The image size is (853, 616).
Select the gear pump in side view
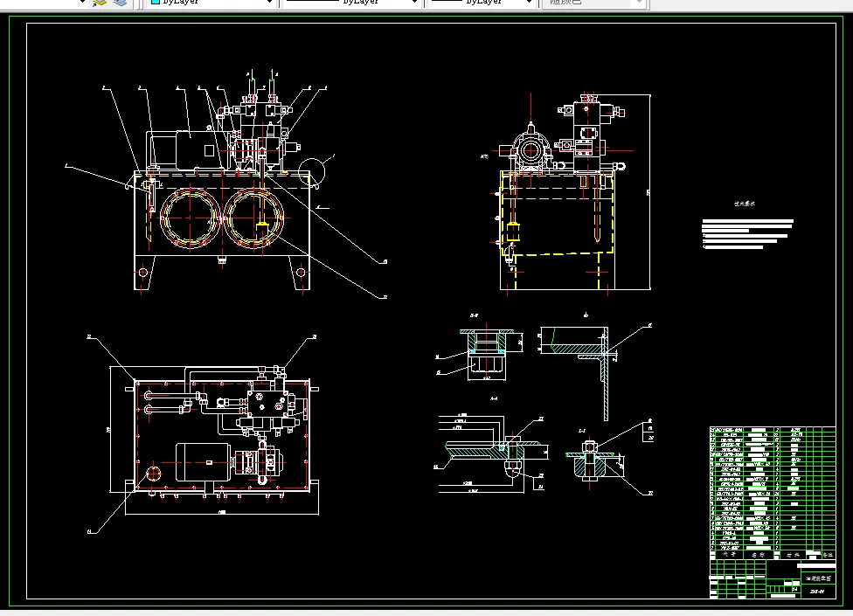point(531,149)
